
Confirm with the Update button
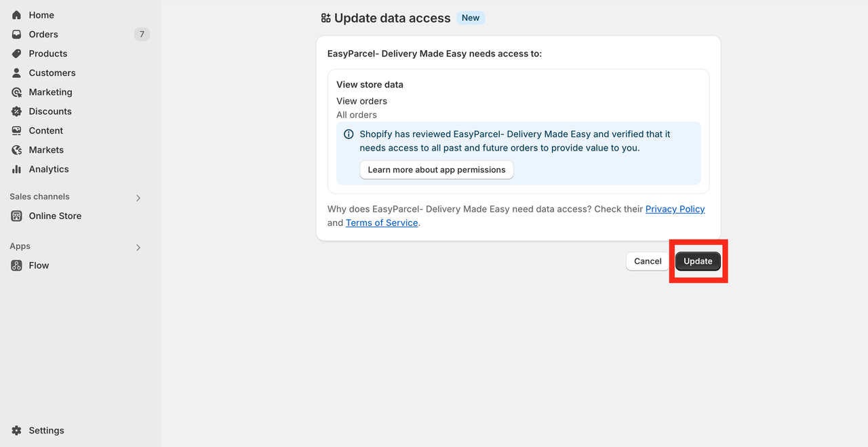pyautogui.click(x=698, y=261)
